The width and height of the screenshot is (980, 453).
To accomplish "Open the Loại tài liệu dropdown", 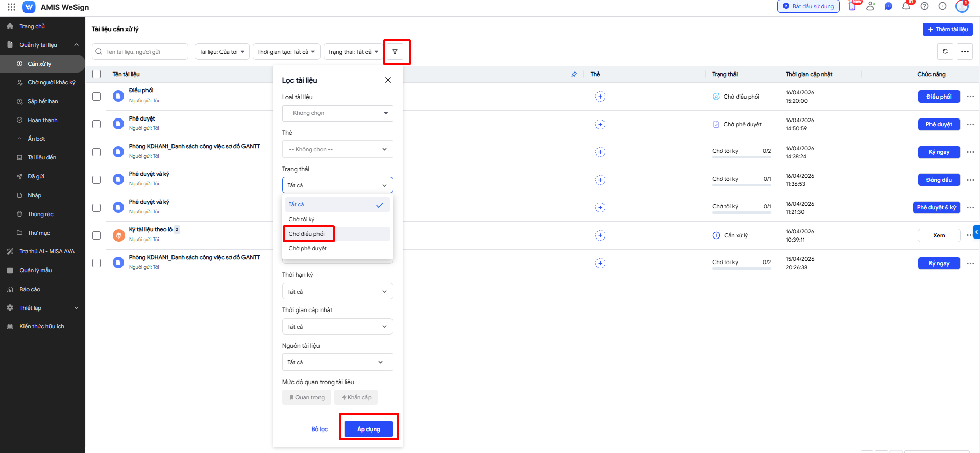I will 337,113.
